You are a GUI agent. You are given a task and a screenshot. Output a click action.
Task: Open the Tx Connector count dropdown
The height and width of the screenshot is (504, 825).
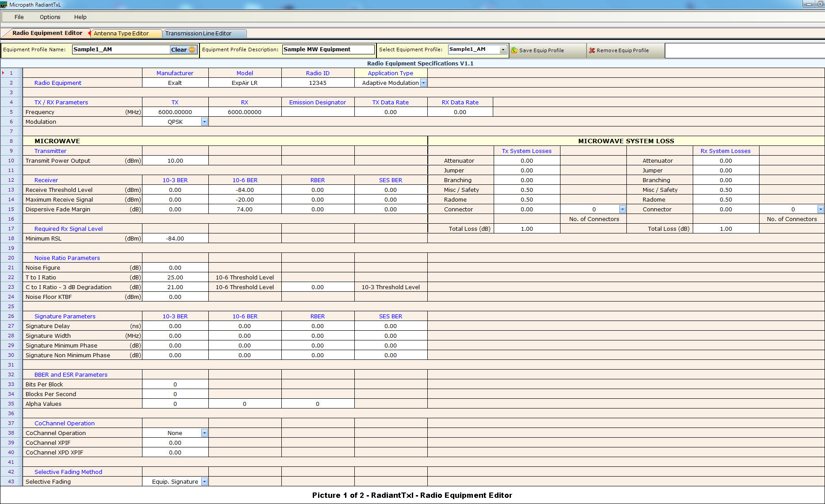tap(622, 210)
